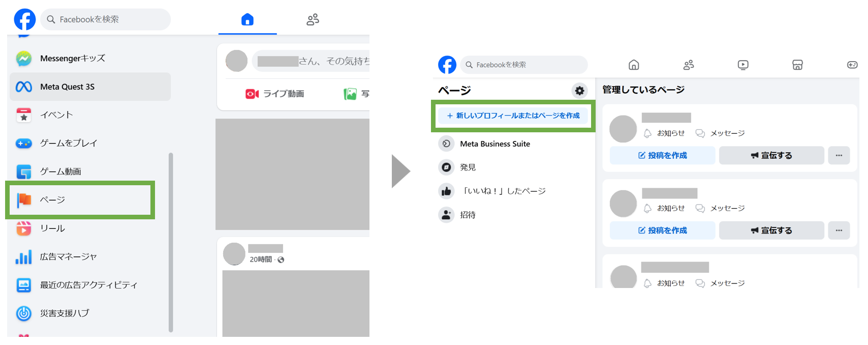Viewport: 868px width, 345px height.
Task: Open the イベント calendar icon
Action: click(x=24, y=115)
